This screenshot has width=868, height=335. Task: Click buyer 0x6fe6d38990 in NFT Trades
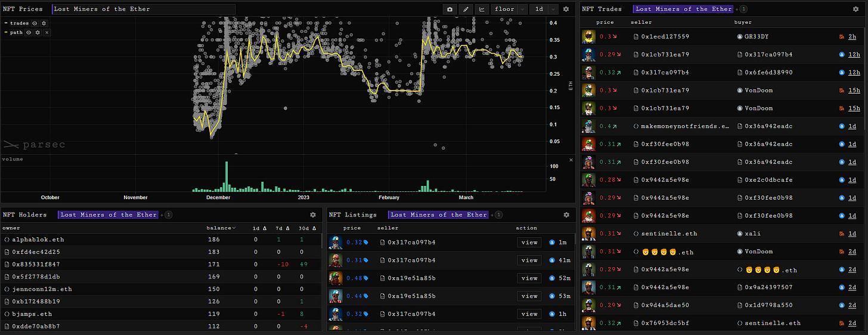(x=768, y=72)
